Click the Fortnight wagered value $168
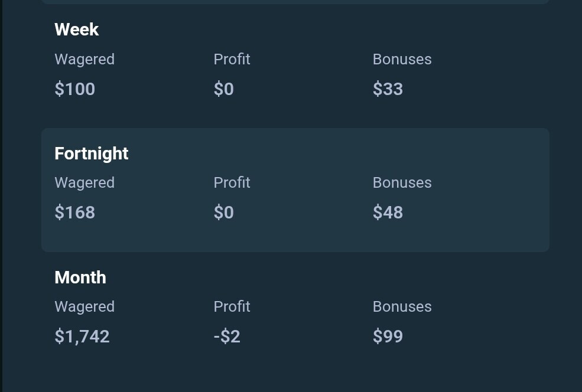 [x=74, y=213]
